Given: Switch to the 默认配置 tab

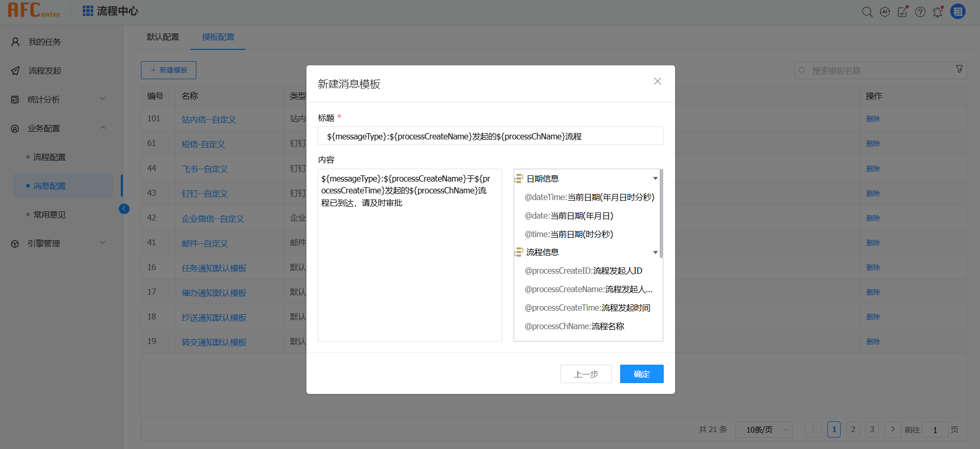Looking at the screenshot, I should [x=162, y=37].
